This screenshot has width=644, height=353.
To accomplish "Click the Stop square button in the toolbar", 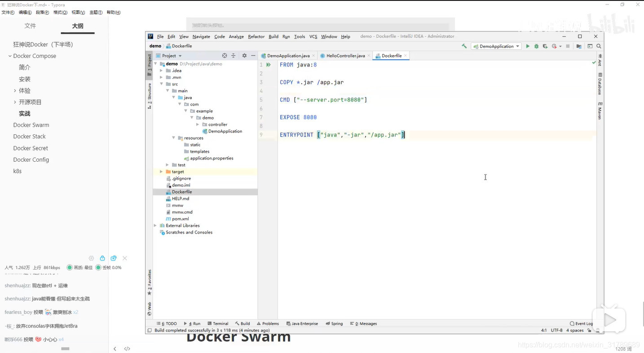I will [568, 46].
